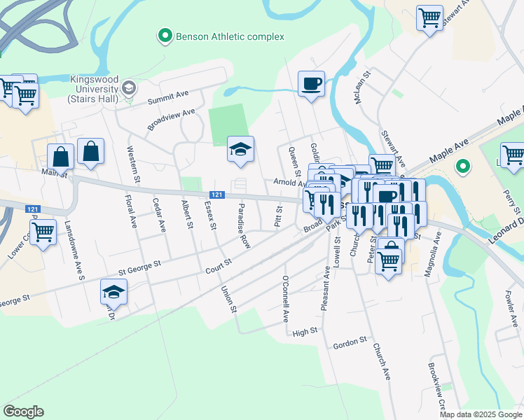This screenshot has height=420, width=524.
Task: Click the Summit Ave street label
Action: pyautogui.click(x=168, y=98)
